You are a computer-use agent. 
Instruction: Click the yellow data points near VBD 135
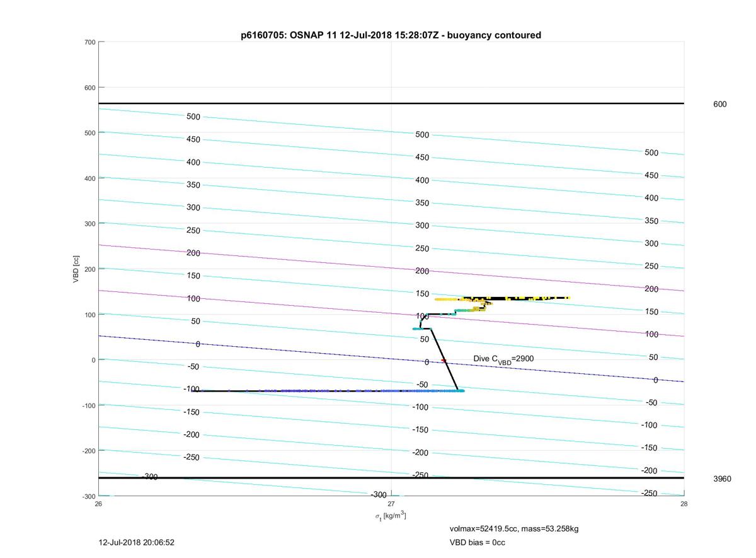coord(502,298)
